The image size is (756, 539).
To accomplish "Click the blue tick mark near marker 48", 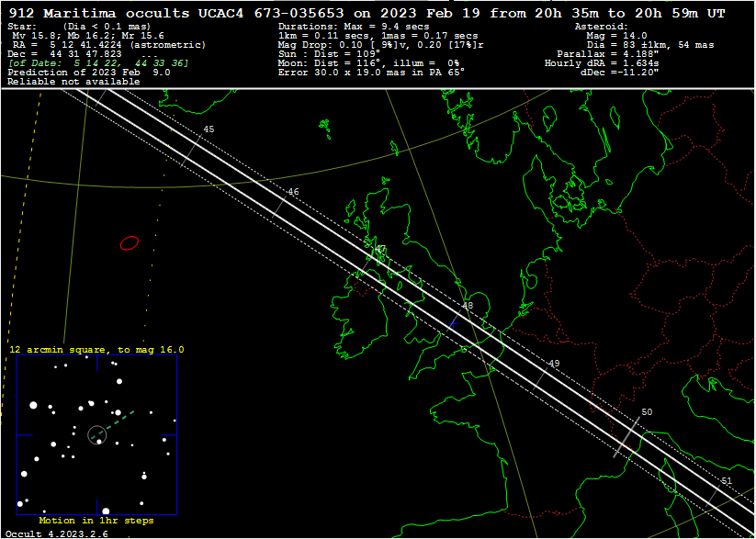I will pos(452,323).
